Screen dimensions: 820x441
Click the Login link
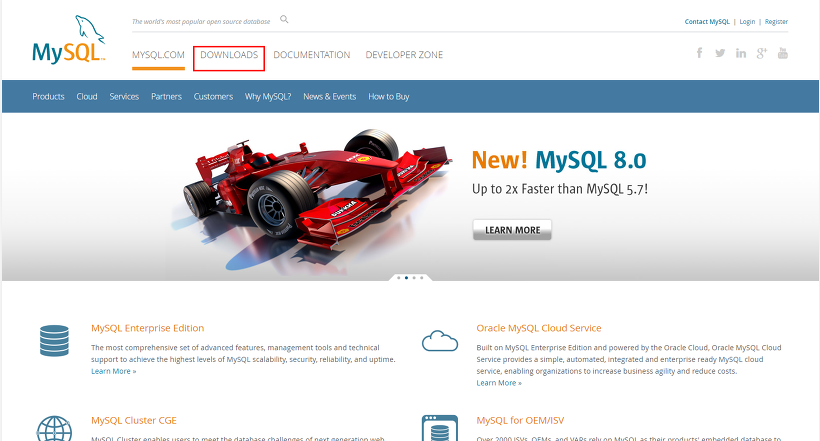(x=747, y=21)
